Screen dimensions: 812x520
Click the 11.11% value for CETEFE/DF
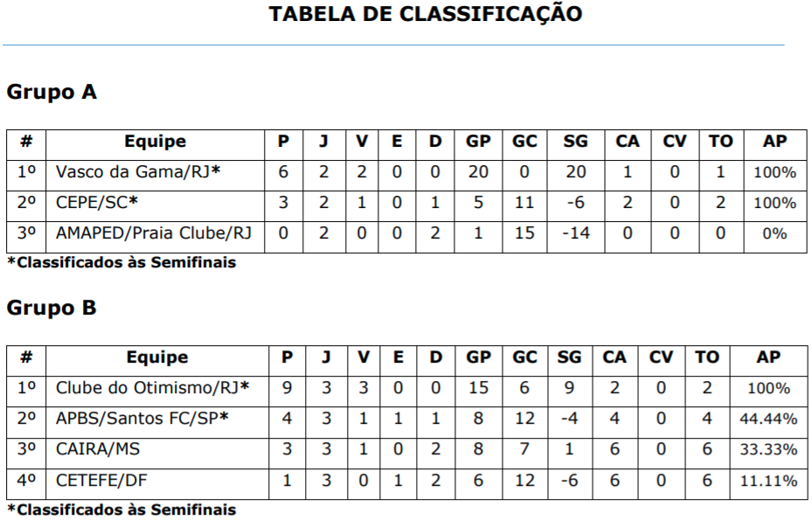[x=768, y=481]
